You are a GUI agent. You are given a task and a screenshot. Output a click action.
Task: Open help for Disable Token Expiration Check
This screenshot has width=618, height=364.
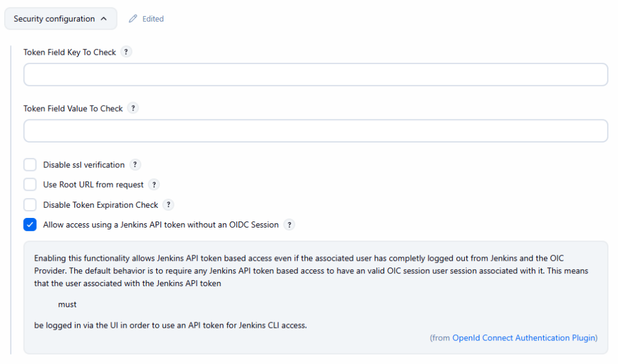tap(168, 205)
